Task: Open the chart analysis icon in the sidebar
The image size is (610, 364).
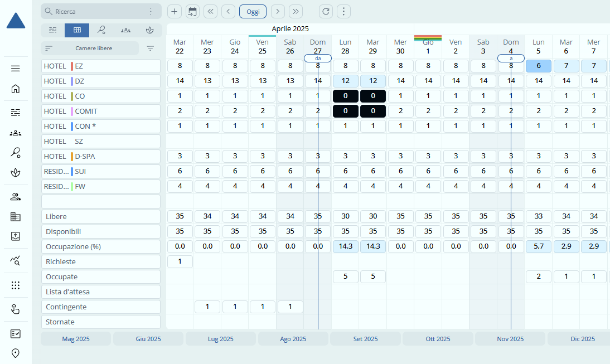Action: point(16,260)
